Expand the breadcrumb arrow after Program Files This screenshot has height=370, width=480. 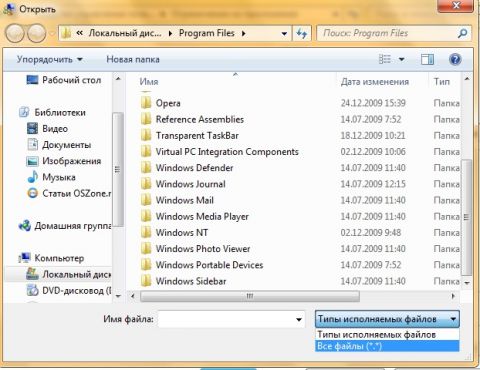click(x=244, y=33)
